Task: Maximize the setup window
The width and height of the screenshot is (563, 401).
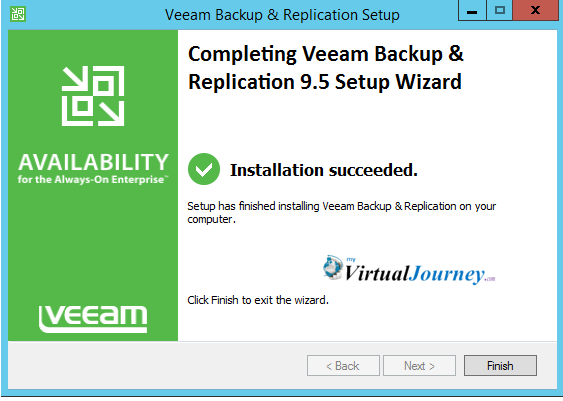Action: pyautogui.click(x=499, y=11)
